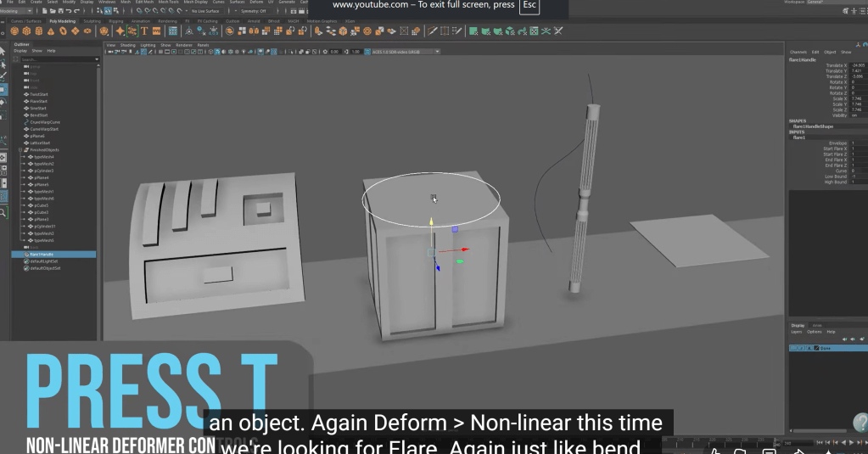
Task: Open the Deform menu in the menu bar
Action: pyautogui.click(x=256, y=3)
